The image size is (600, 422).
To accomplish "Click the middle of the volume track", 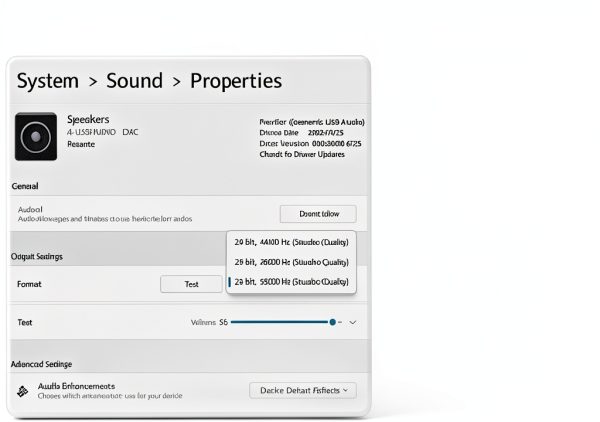I will click(282, 322).
